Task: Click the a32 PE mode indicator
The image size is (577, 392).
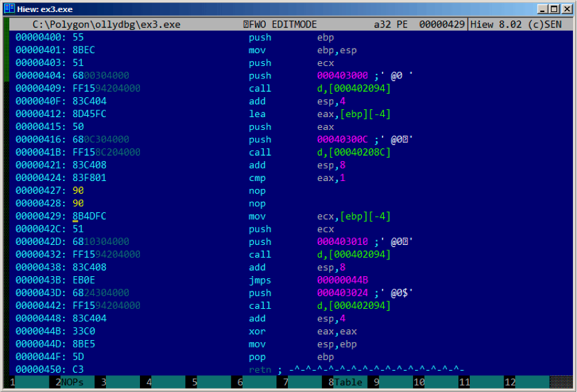Action: click(x=390, y=25)
